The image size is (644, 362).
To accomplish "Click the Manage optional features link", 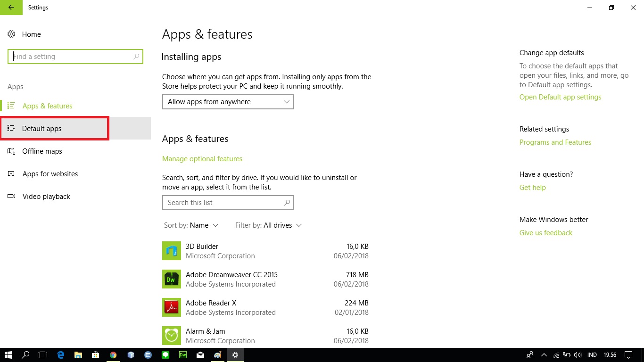I will pyautogui.click(x=202, y=159).
